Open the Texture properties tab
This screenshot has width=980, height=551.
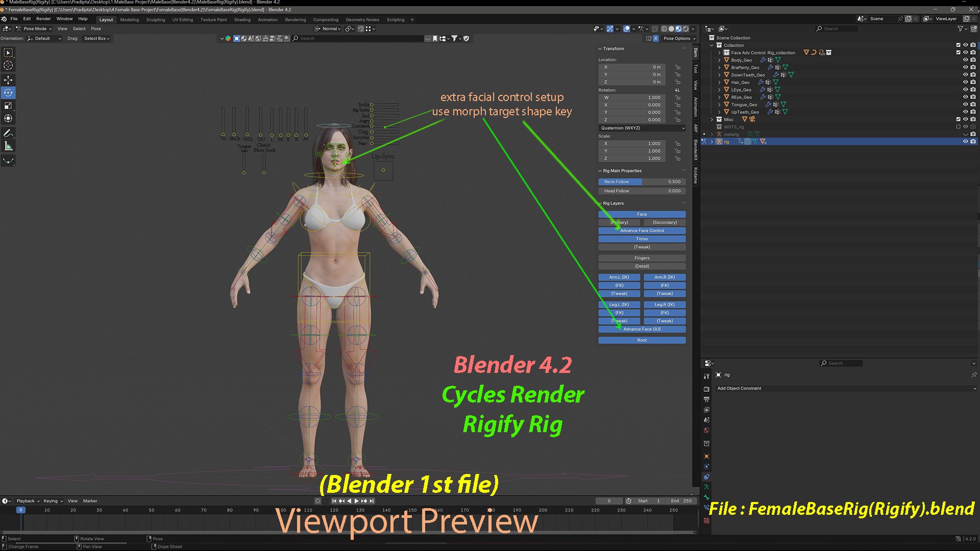(706, 520)
